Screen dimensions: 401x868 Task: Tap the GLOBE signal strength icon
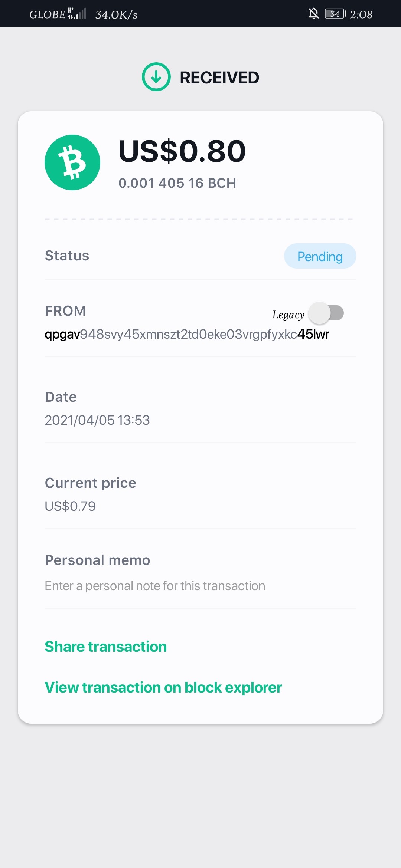point(77,13)
